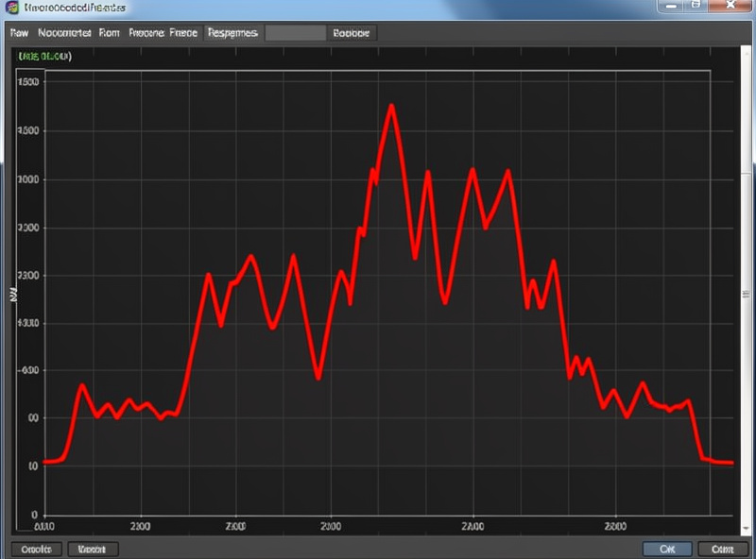Click the 'Booooe' button in the toolbar
This screenshot has width=756, height=559.
(x=352, y=33)
